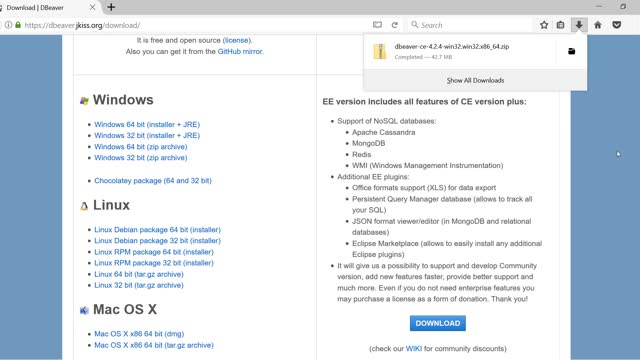Click the MongoDB list item
Image resolution: width=640 pixels, height=360 pixels.
tap(368, 143)
